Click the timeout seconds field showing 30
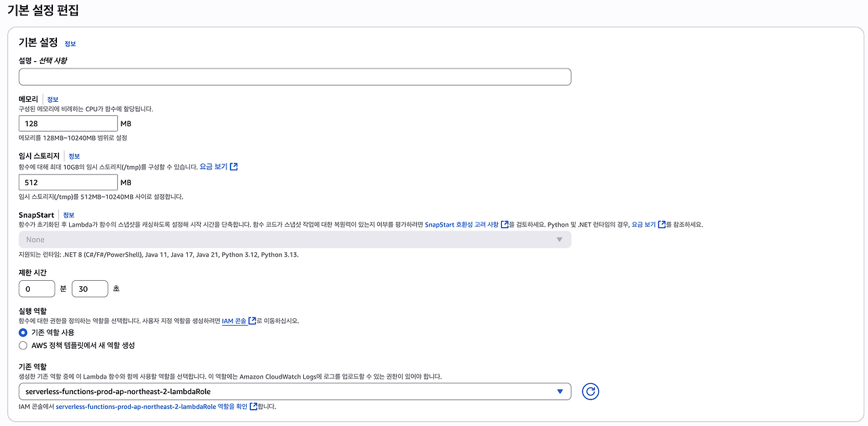Viewport: 868px width, 426px height. [90, 289]
